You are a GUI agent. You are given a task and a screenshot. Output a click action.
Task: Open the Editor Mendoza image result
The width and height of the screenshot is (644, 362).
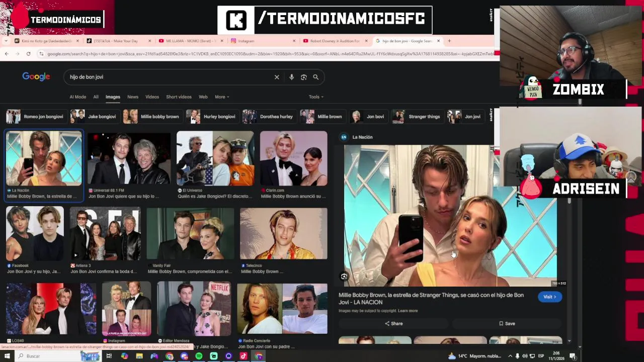194,309
